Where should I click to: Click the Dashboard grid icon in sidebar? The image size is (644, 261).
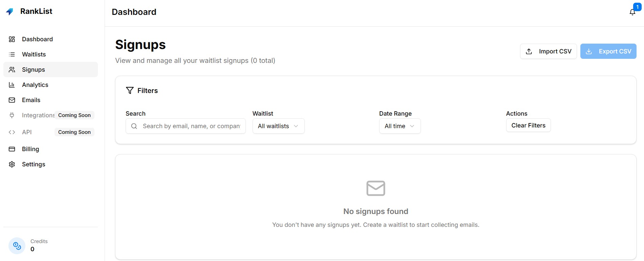12,39
